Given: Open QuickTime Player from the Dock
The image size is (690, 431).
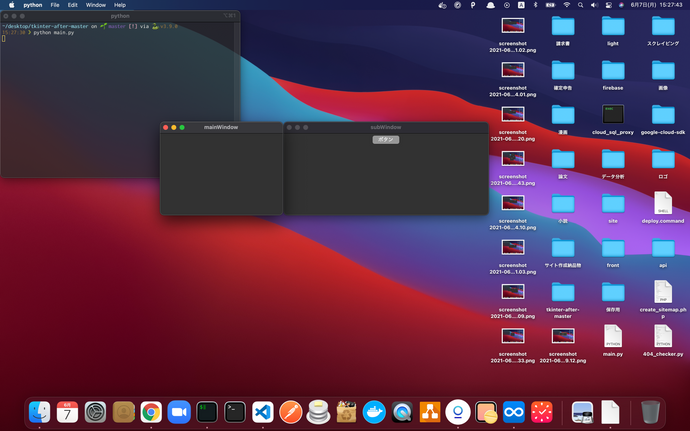Looking at the screenshot, I should coord(402,413).
